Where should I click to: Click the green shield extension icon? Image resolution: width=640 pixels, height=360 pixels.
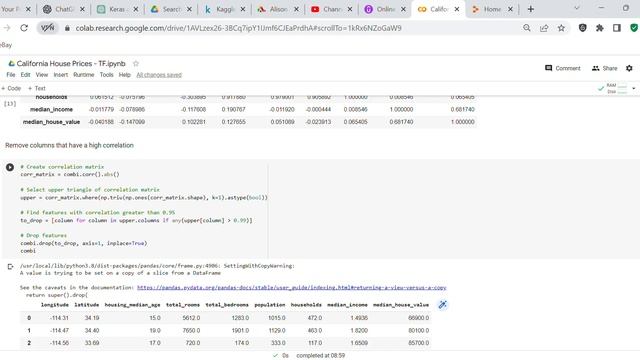coord(634,28)
